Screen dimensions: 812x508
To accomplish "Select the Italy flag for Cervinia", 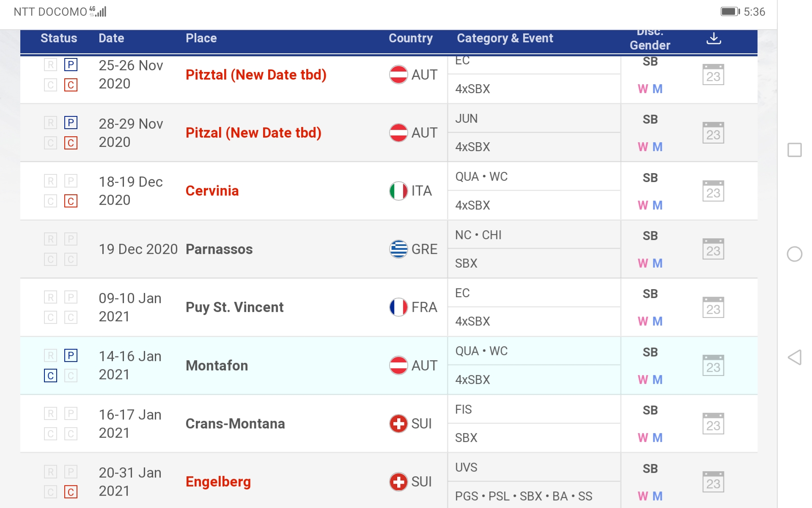I will (398, 191).
